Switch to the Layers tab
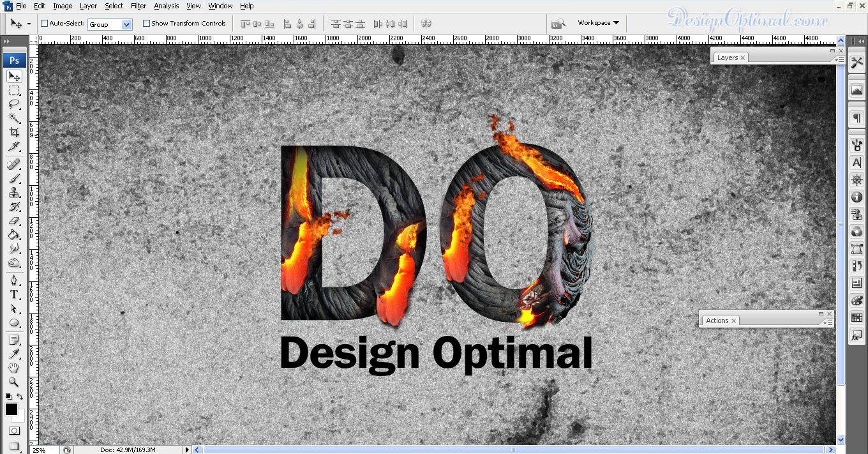The width and height of the screenshot is (868, 454). [x=727, y=57]
